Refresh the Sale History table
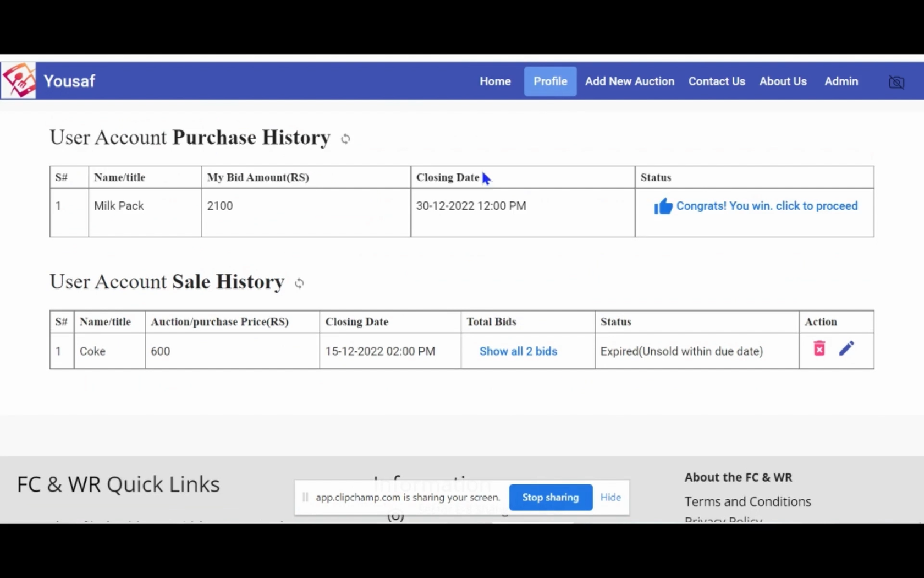This screenshot has width=924, height=578. pos(299,283)
